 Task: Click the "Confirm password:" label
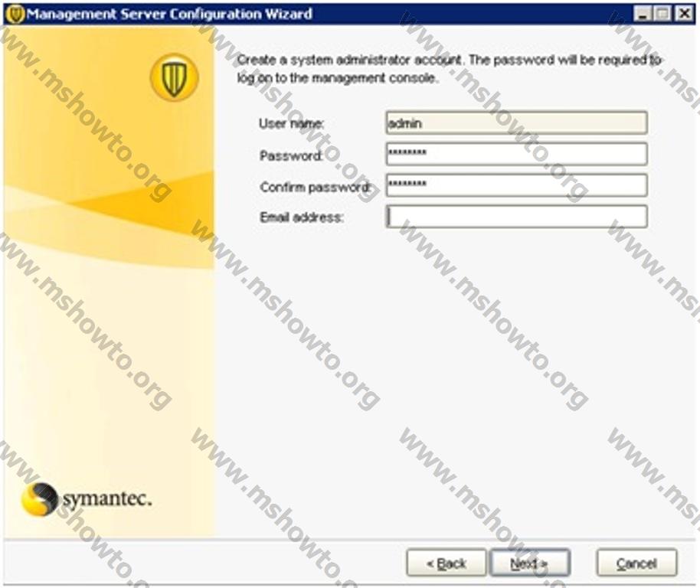(x=316, y=187)
